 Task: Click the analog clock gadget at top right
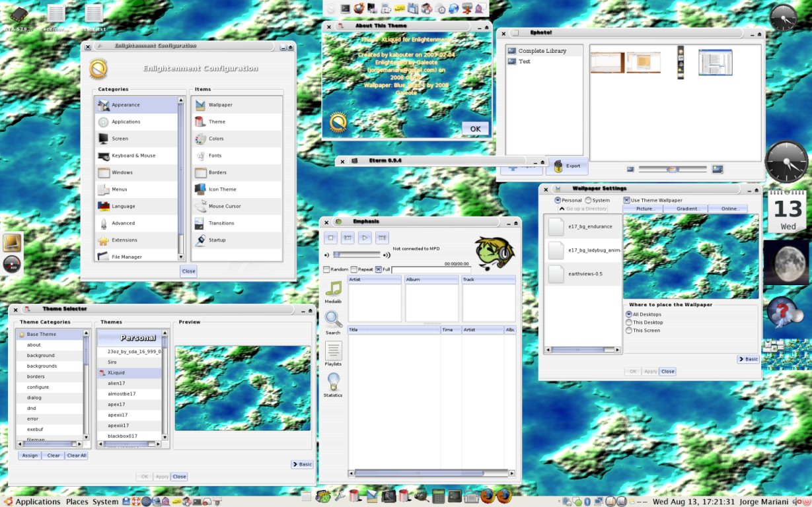click(x=784, y=18)
